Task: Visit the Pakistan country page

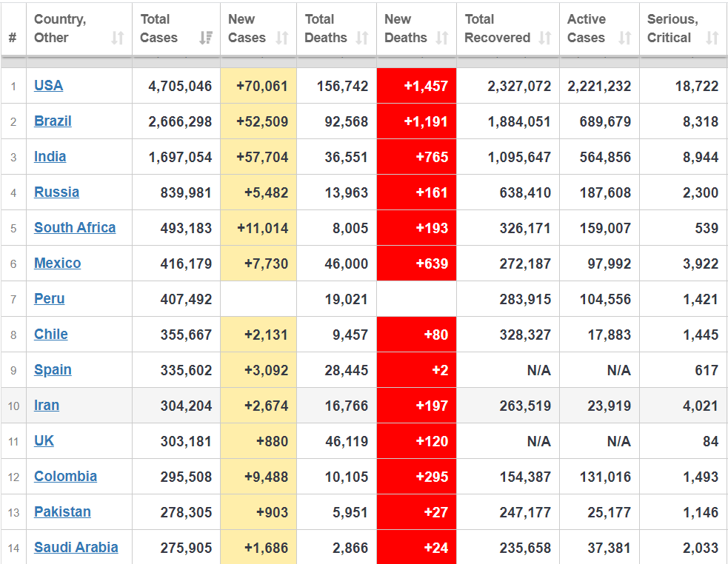Action: coord(62,511)
